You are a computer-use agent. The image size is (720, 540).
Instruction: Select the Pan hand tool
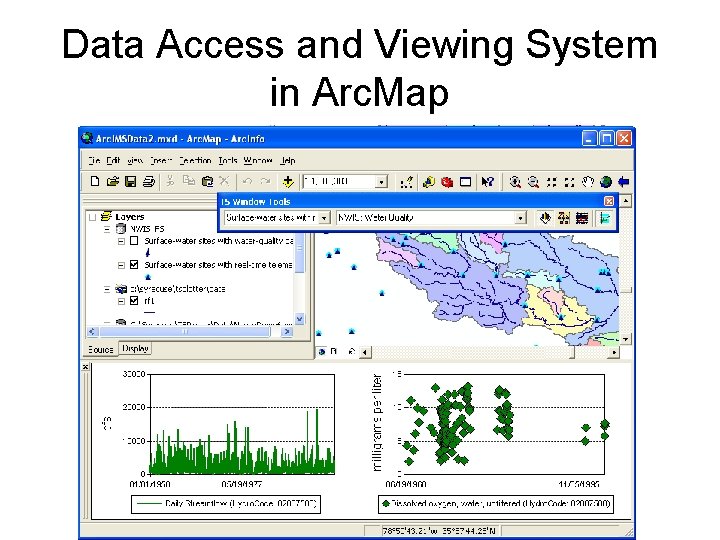point(588,182)
